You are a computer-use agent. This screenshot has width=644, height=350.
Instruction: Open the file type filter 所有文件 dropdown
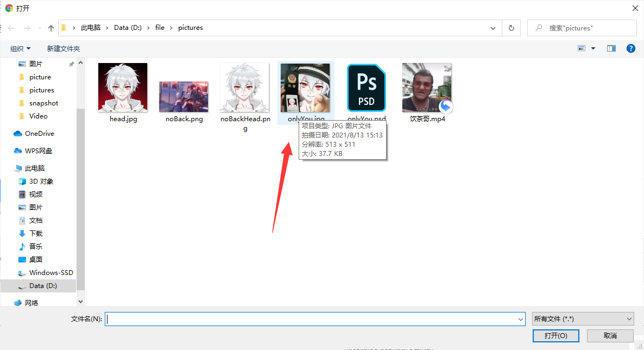click(583, 319)
